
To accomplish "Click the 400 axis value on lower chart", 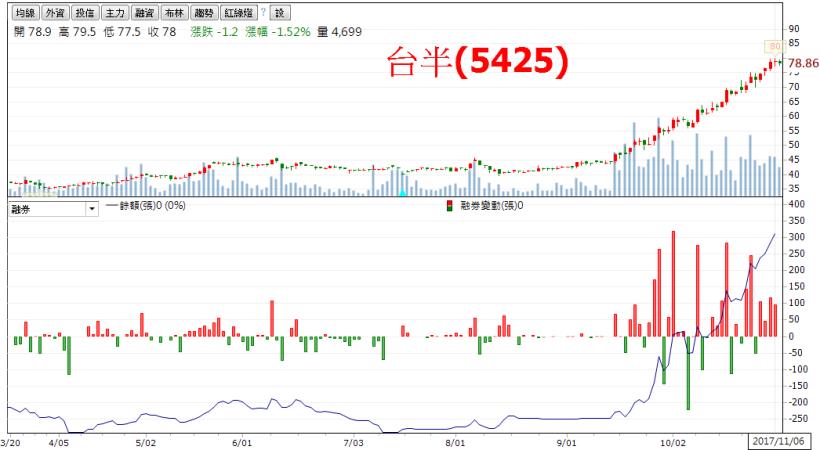I will tap(797, 204).
